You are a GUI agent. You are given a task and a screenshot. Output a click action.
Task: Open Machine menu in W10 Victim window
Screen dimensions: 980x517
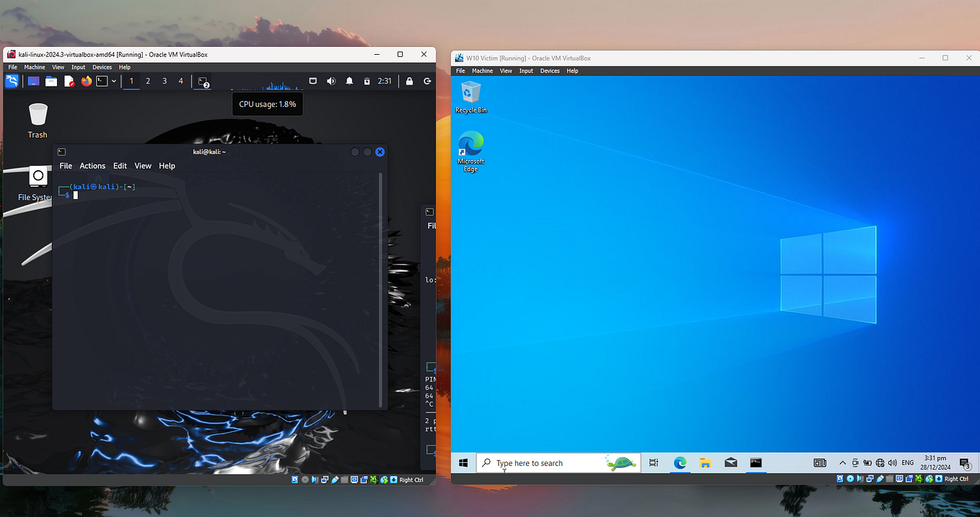(x=482, y=71)
